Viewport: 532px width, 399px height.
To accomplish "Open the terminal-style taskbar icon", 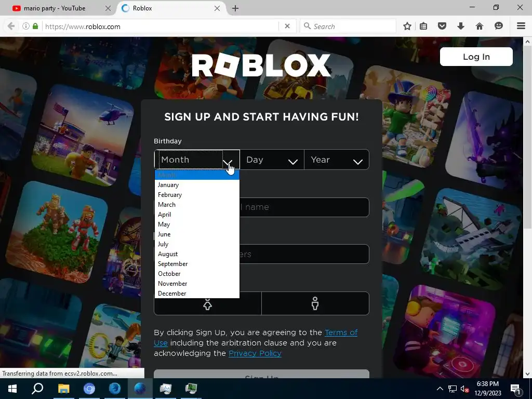I will (191, 389).
